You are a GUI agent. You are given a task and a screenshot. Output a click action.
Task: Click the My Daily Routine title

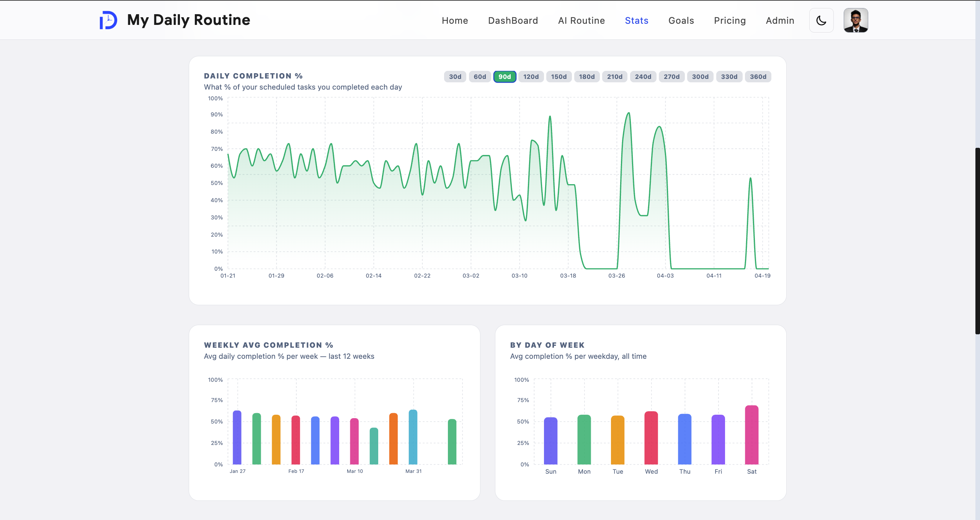tap(188, 20)
